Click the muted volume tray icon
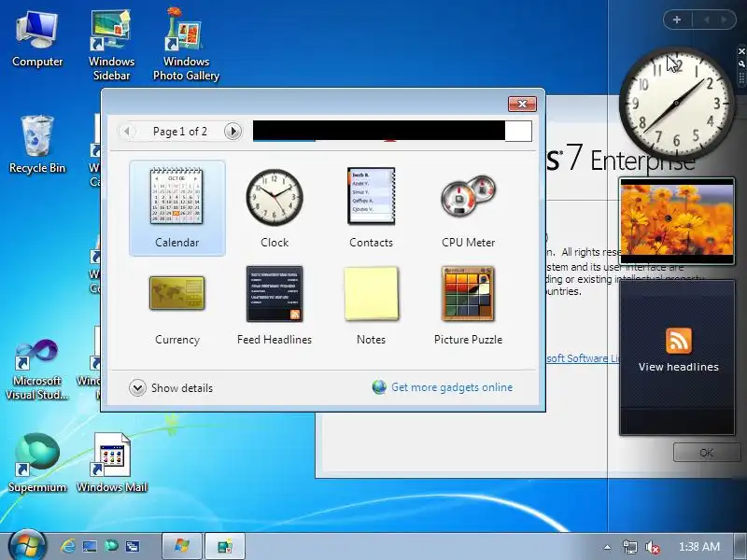747x560 pixels. [x=652, y=547]
